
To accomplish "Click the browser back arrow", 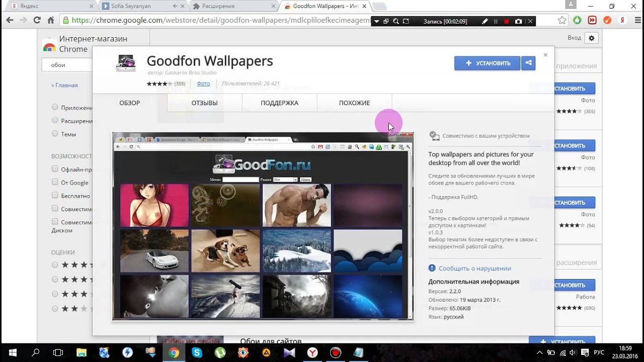I will point(10,20).
